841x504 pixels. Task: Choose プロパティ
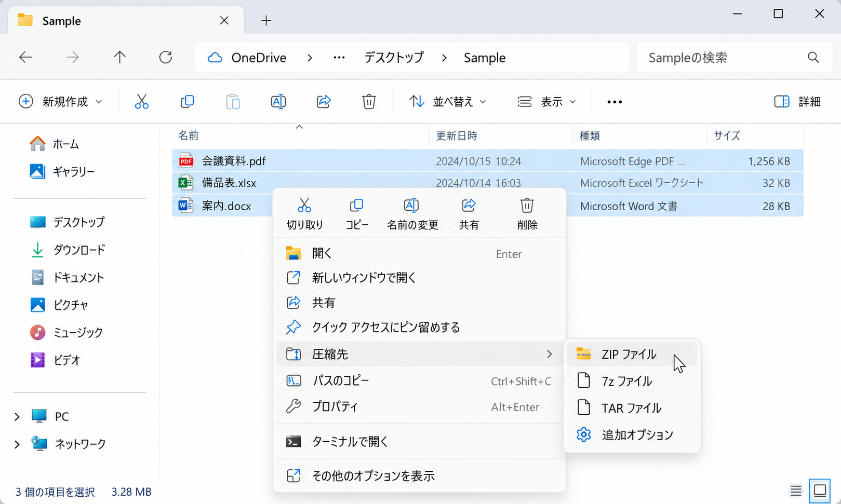pos(419,406)
